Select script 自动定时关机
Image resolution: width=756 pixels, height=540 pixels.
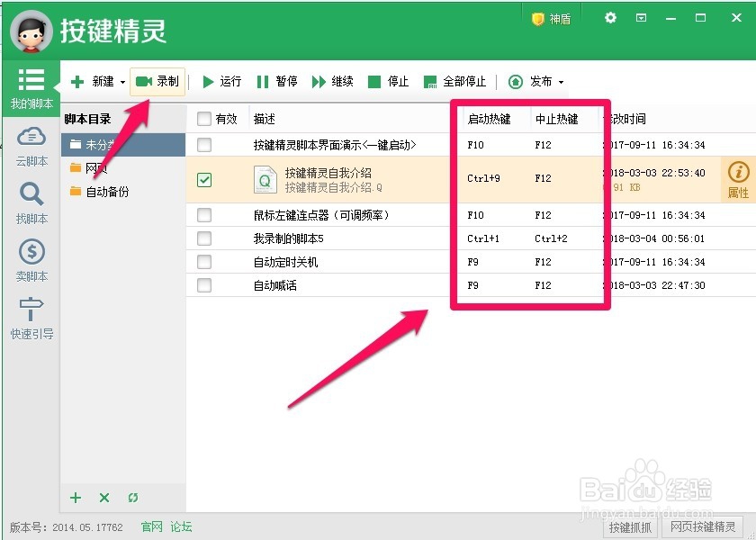point(286,262)
